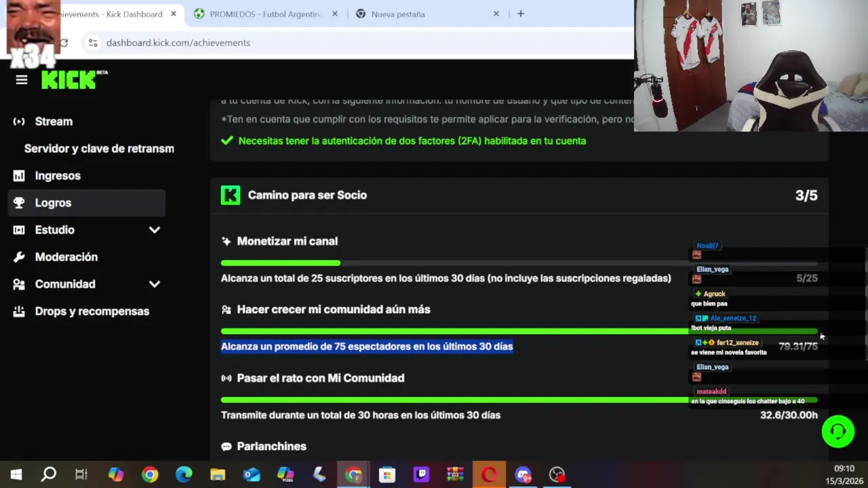Click the Kick icon beside Camino para ser Socio

(x=231, y=195)
